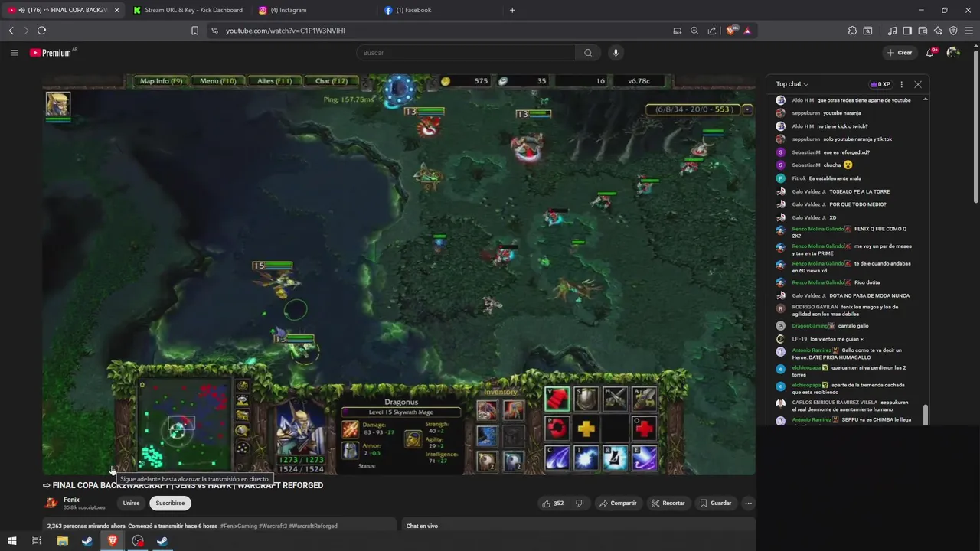Toggle the Brave sidebar panel icon
This screenshot has height=551, width=980.
tap(907, 31)
